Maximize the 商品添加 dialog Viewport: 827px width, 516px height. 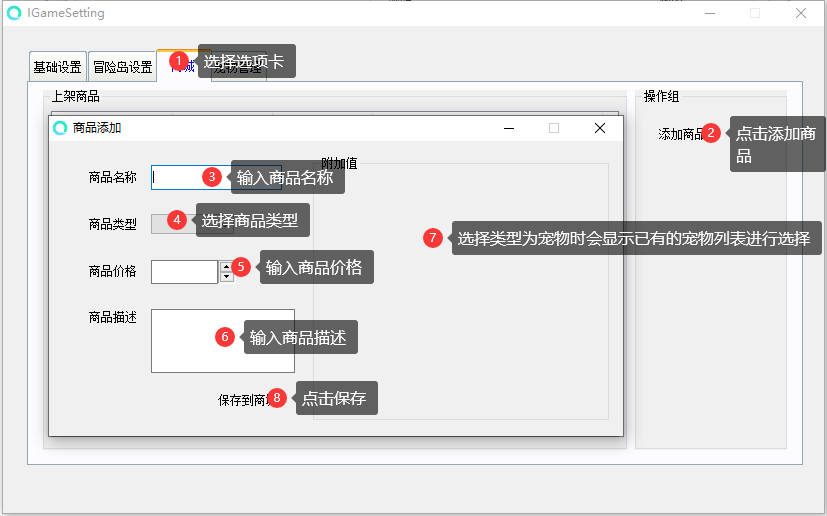pos(554,128)
